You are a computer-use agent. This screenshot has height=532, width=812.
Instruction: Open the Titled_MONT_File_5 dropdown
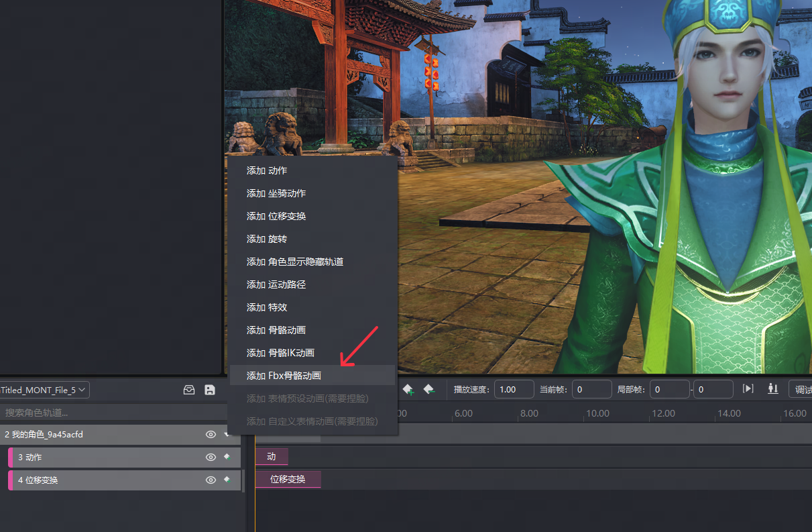coord(44,390)
